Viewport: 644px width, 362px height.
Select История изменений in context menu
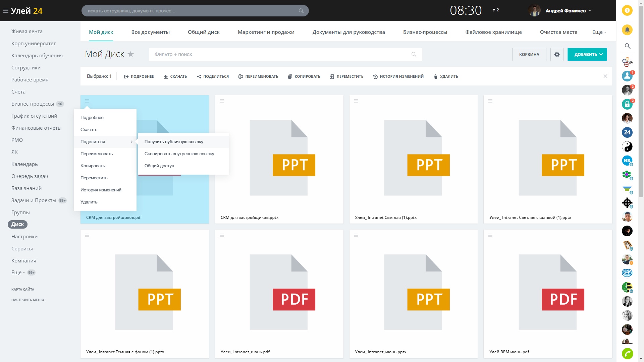[105, 190]
